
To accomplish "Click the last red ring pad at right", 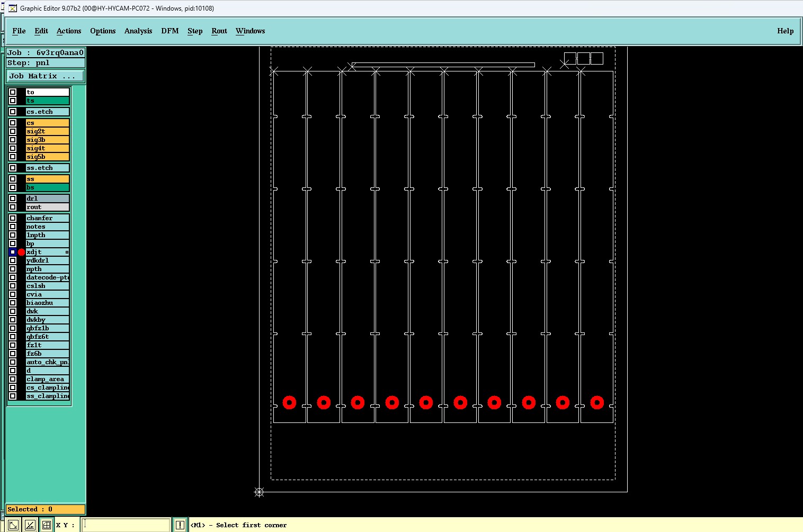I will (x=597, y=402).
